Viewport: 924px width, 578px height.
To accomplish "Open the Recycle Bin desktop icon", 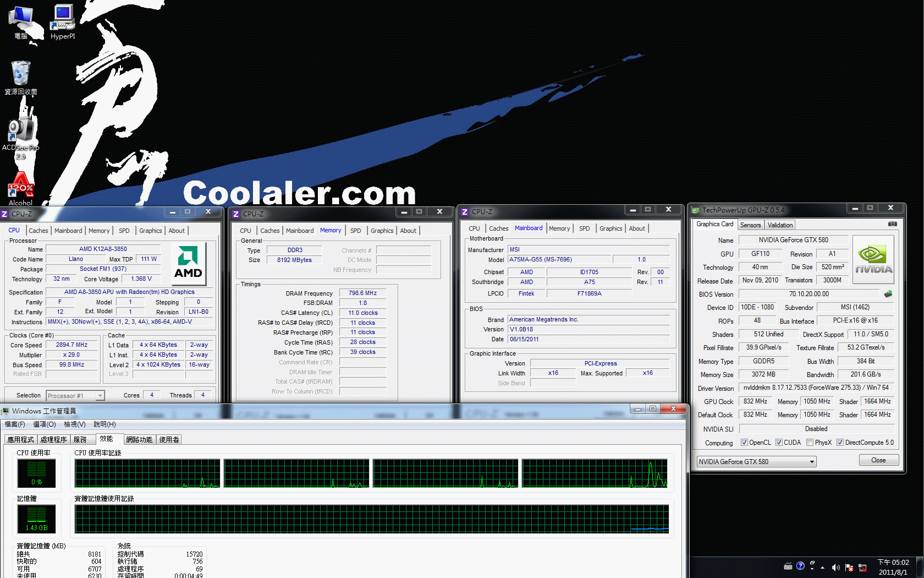I will click(21, 78).
